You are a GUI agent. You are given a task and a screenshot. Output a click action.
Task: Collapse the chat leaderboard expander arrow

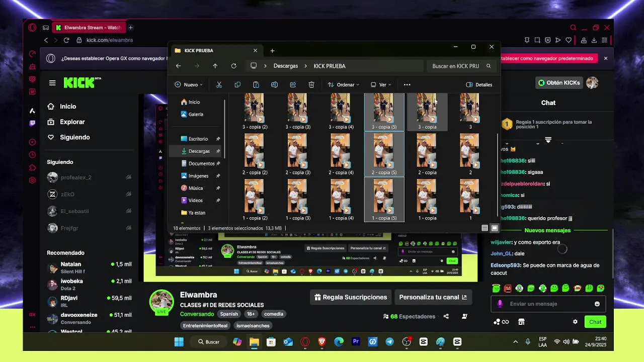[548, 140]
